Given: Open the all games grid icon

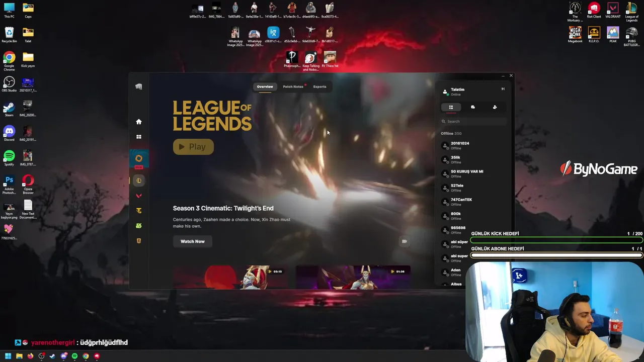Looking at the screenshot, I should (x=139, y=137).
